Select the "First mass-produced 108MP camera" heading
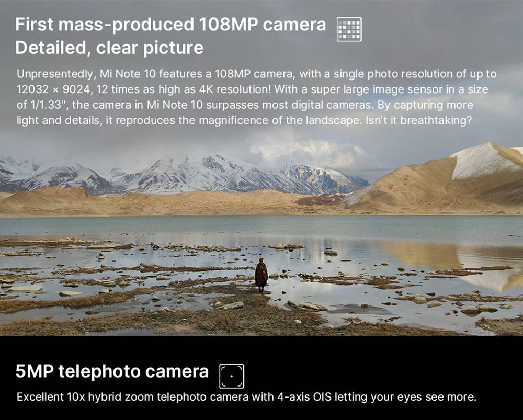523x420 pixels. 170,25
